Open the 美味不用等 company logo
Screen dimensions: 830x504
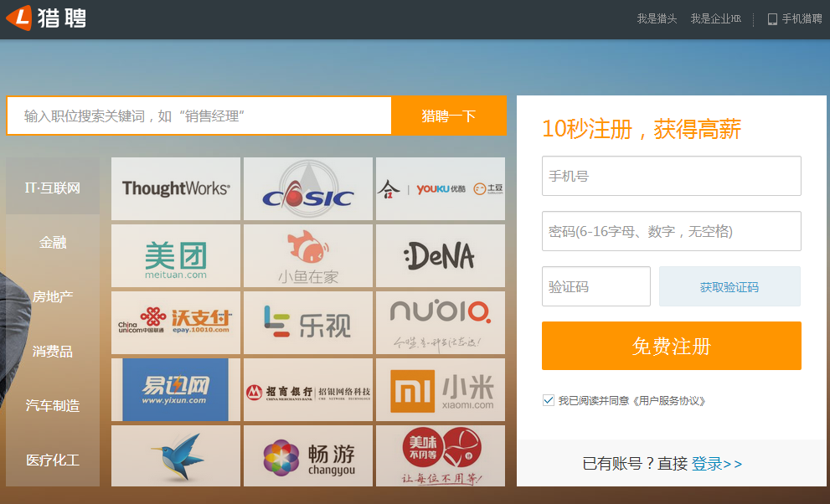coord(441,456)
